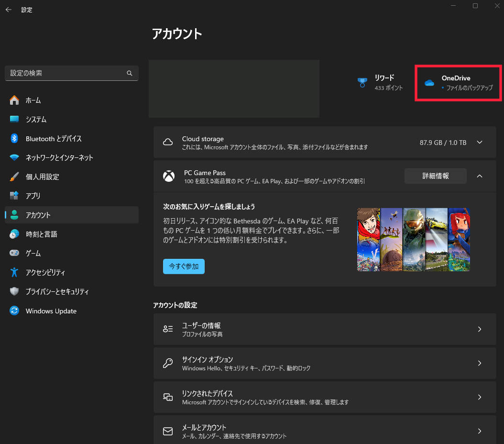Image resolution: width=504 pixels, height=444 pixels.
Task: Click the mail envelope icon
Action: 168,431
